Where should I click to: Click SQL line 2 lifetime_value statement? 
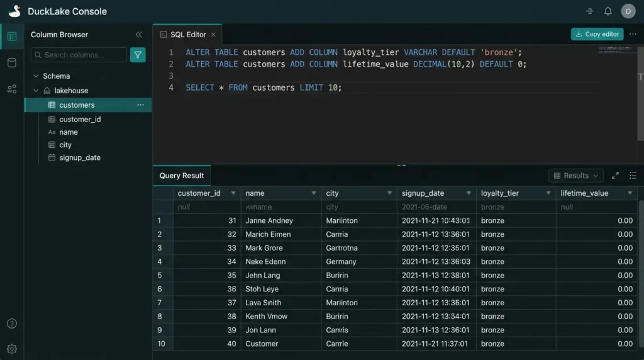(x=356, y=64)
